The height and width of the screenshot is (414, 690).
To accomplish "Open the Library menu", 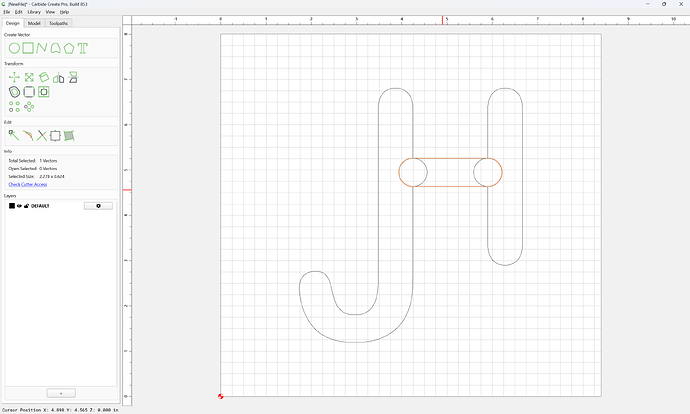I will (34, 12).
